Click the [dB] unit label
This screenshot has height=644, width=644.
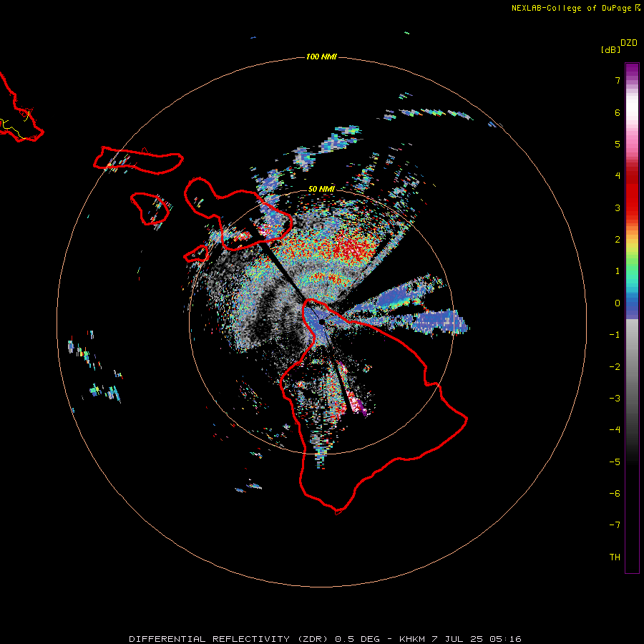tap(611, 49)
